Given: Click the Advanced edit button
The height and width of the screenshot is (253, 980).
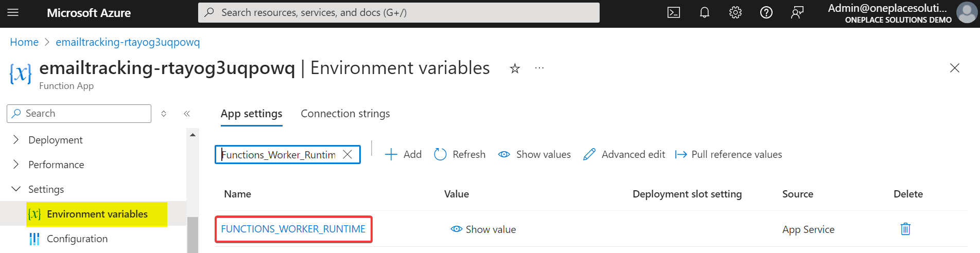Looking at the screenshot, I should (624, 154).
